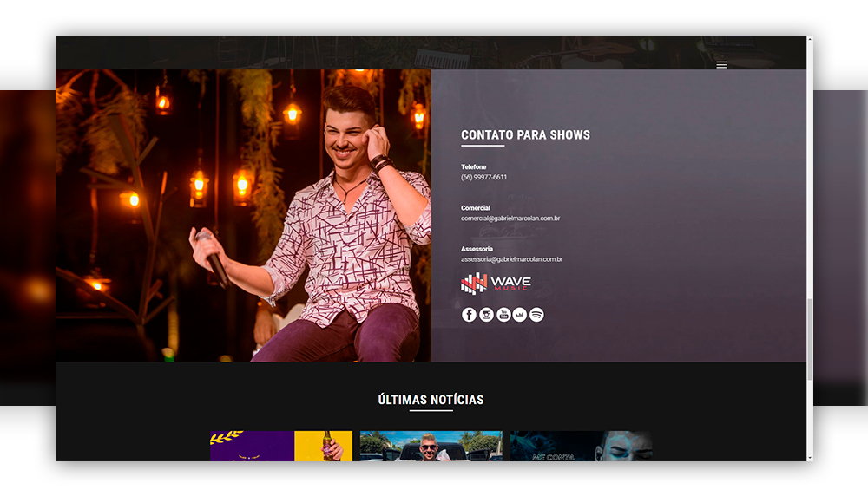Open the 'Me Conta' news thumbnail

pyautogui.click(x=581, y=446)
